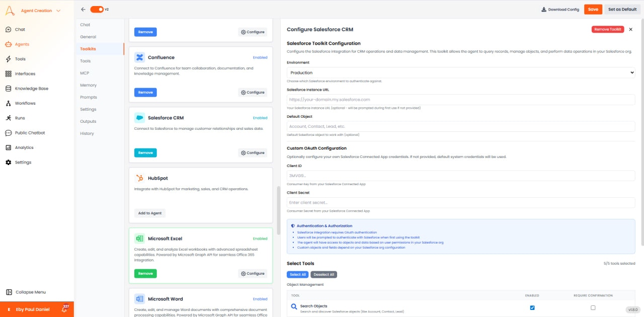
Task: Uncheck Enabled for Search Objects
Action: coord(532,307)
